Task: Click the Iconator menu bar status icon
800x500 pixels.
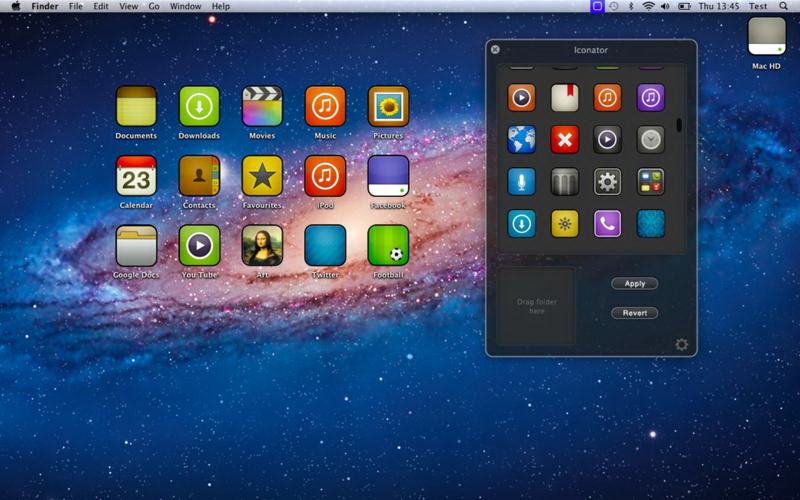Action: (x=597, y=6)
